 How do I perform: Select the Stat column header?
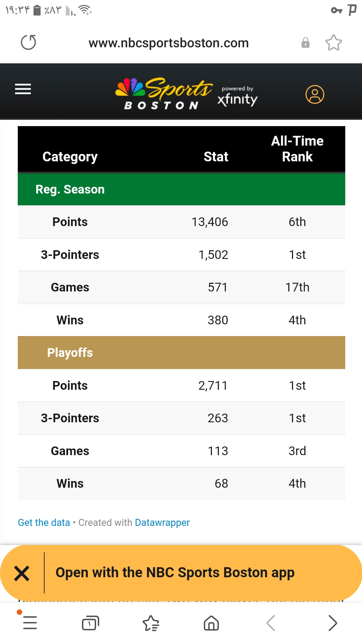(x=216, y=157)
